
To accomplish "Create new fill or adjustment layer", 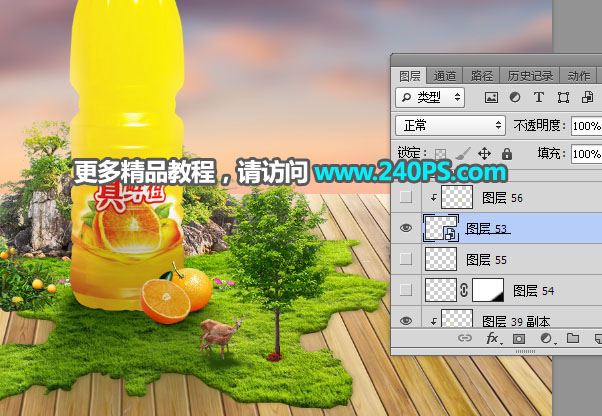I will (x=546, y=339).
